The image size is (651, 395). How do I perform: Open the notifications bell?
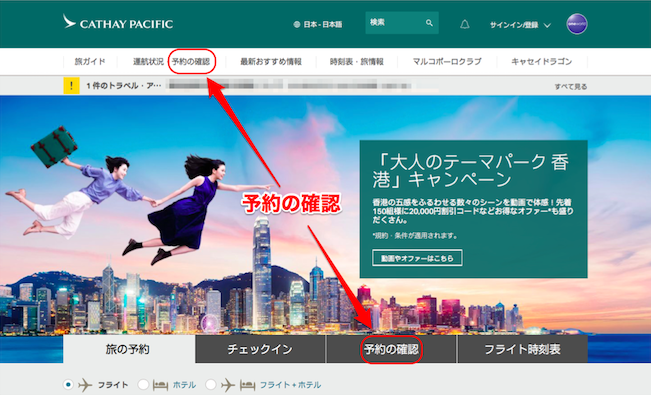465,24
